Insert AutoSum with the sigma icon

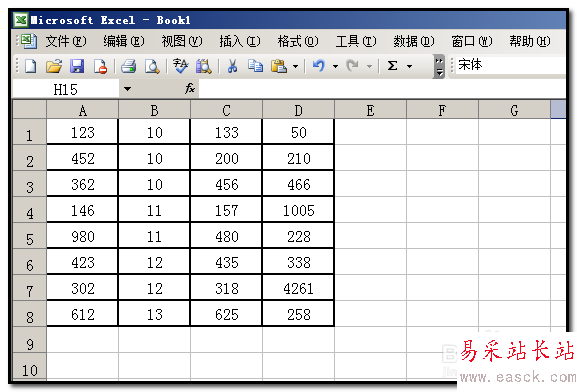(392, 66)
